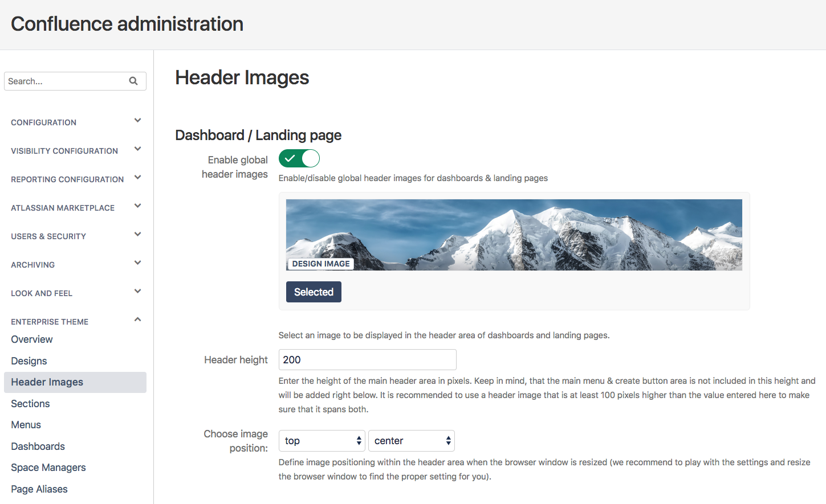Expand the Atlassian Marketplace section chevron

click(137, 206)
